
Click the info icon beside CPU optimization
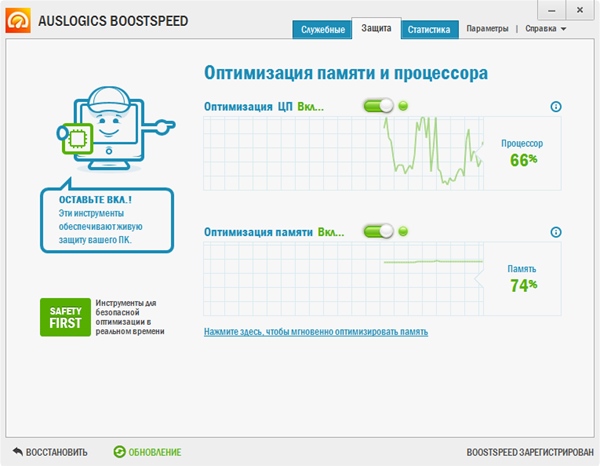(x=556, y=107)
